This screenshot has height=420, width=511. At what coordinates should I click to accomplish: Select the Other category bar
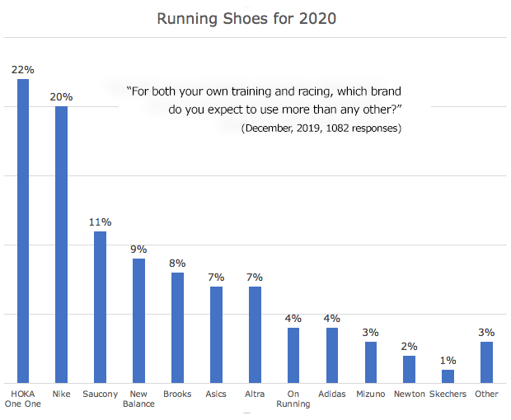[x=486, y=362]
